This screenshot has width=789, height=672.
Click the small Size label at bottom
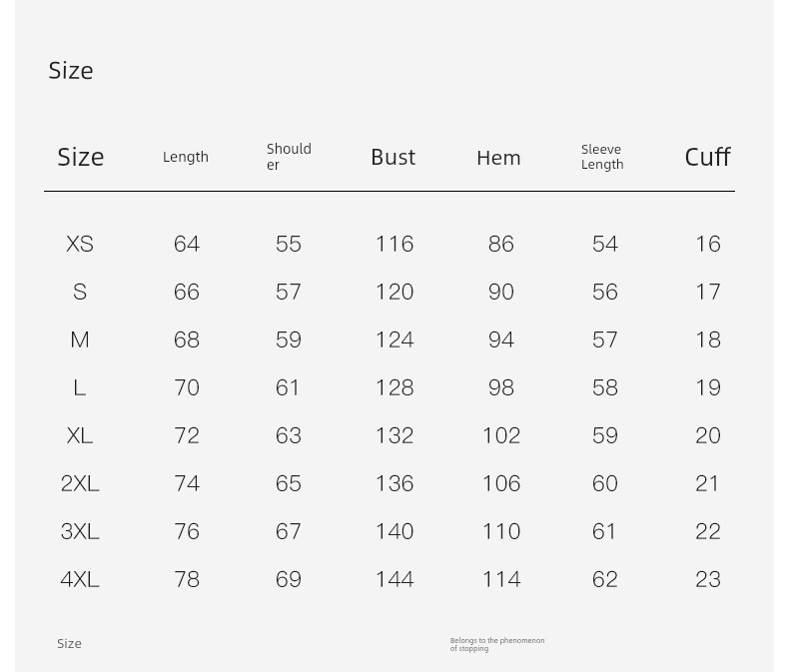70,643
